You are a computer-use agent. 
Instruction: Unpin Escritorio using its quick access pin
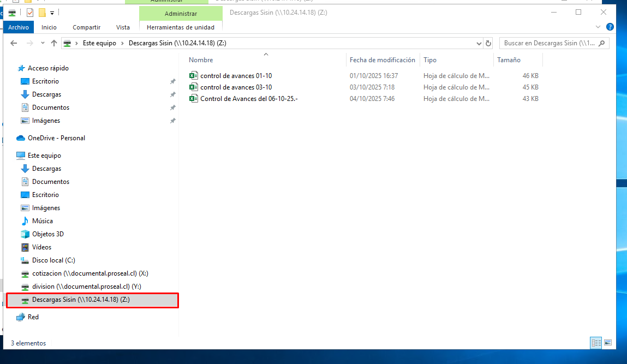point(172,81)
